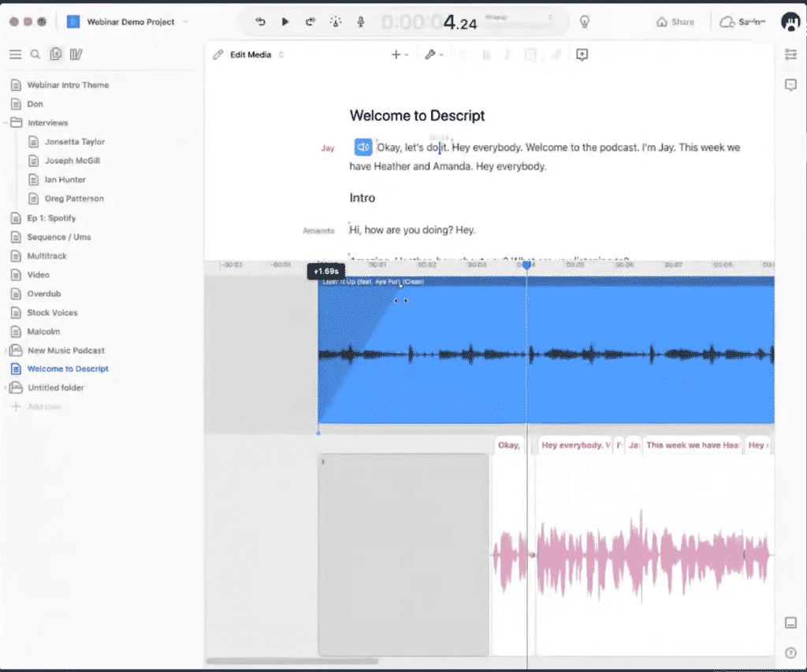Collapse the Interviews folder
Image resolution: width=807 pixels, height=672 pixels.
click(x=6, y=123)
